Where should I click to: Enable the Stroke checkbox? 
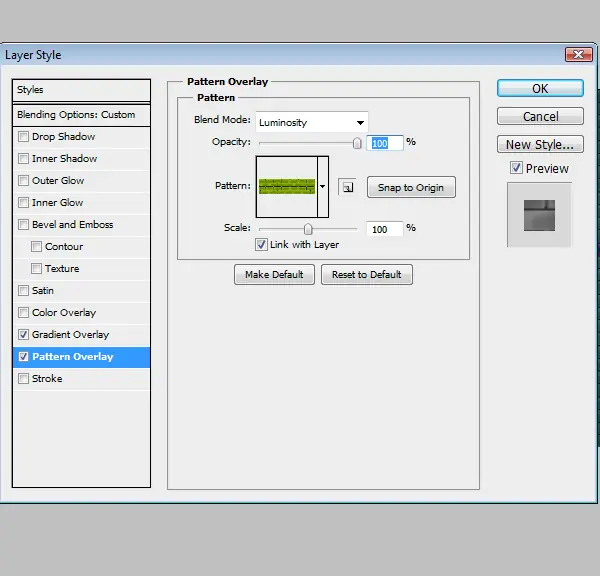tap(23, 379)
